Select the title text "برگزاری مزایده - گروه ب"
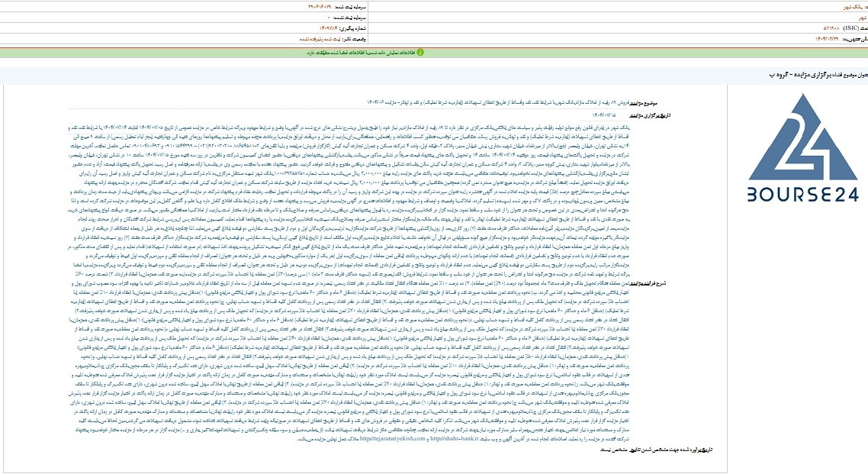 point(801,75)
